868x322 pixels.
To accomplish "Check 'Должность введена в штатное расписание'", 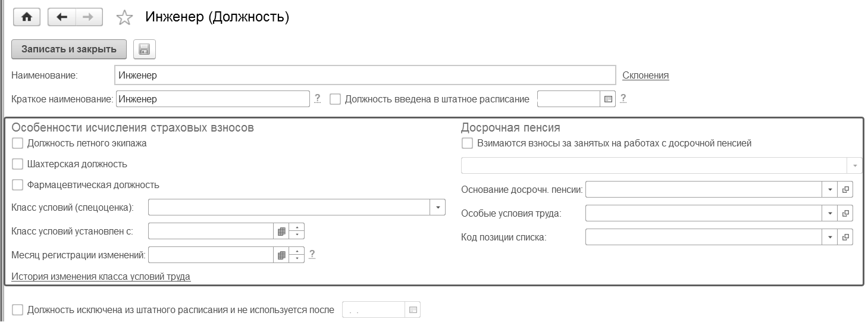I will 336,99.
